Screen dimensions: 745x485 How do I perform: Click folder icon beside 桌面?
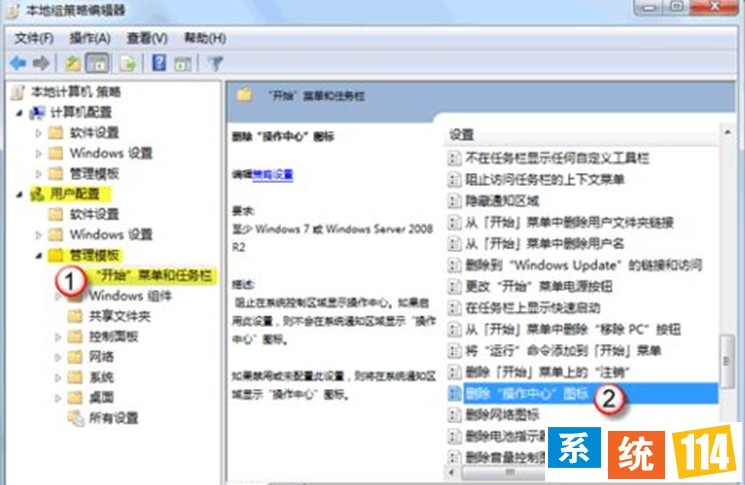coord(75,397)
